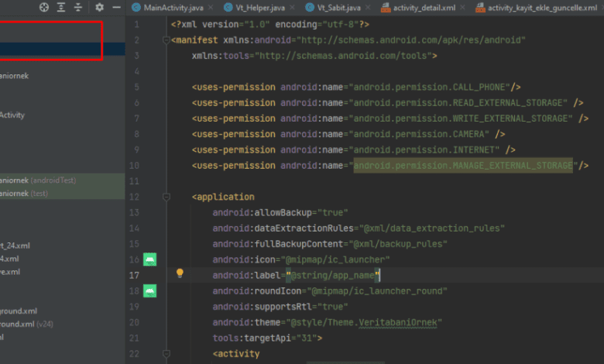
Task: Click the Expand All icon in project toolbar
Action: pyautogui.click(x=61, y=7)
